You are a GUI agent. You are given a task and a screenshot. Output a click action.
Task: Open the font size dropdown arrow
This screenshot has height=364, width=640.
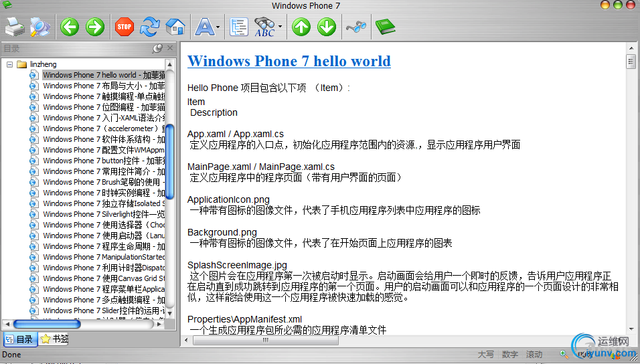tap(218, 27)
